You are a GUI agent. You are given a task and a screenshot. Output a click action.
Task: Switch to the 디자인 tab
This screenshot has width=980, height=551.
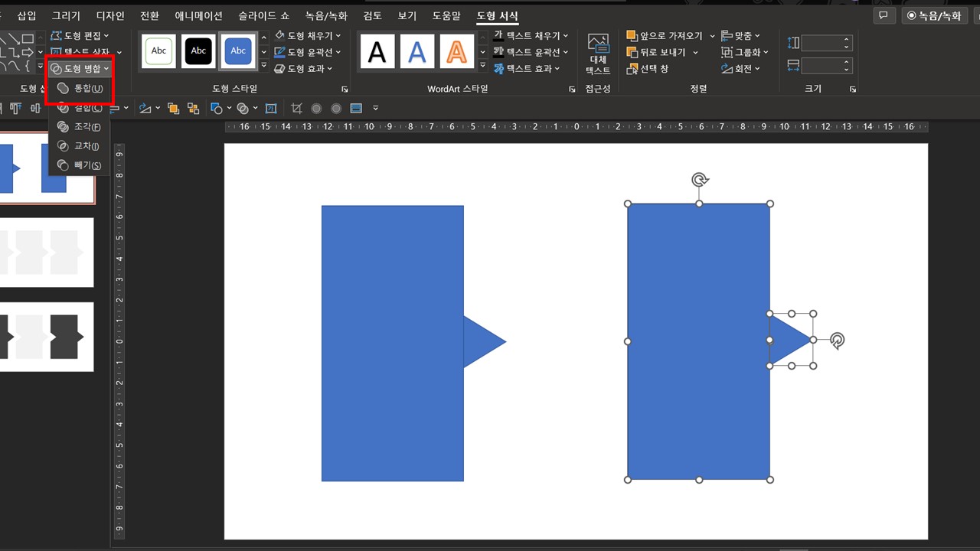[110, 15]
